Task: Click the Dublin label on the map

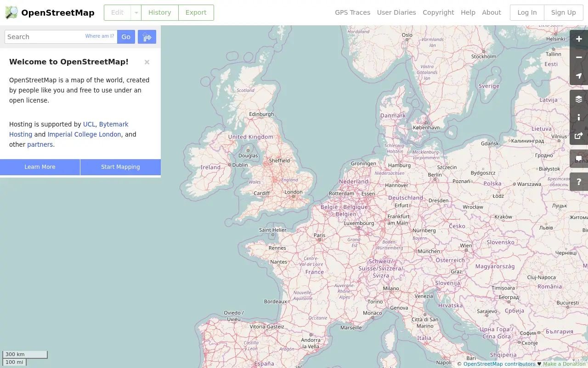Action: pos(240,165)
